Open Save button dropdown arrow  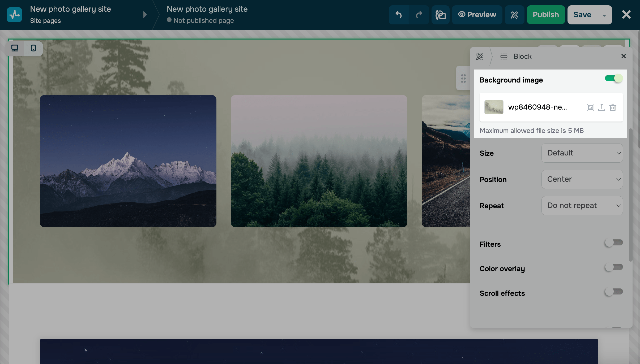point(604,15)
